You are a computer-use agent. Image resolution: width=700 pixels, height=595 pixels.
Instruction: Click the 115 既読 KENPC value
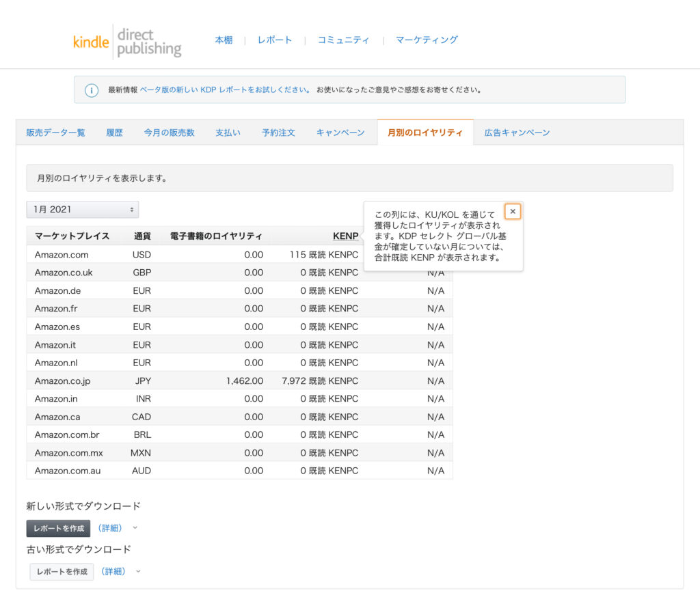pos(323,255)
